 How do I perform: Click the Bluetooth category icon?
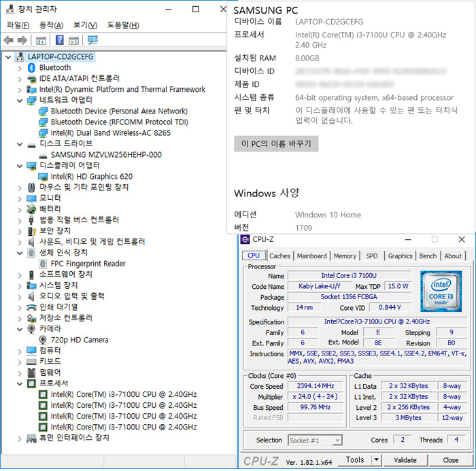click(x=31, y=68)
